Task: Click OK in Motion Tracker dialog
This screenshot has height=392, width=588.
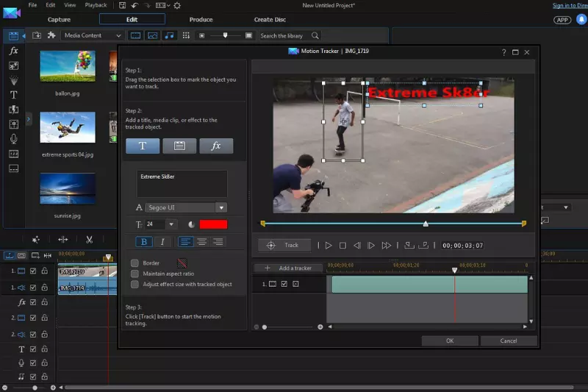Action: click(450, 341)
